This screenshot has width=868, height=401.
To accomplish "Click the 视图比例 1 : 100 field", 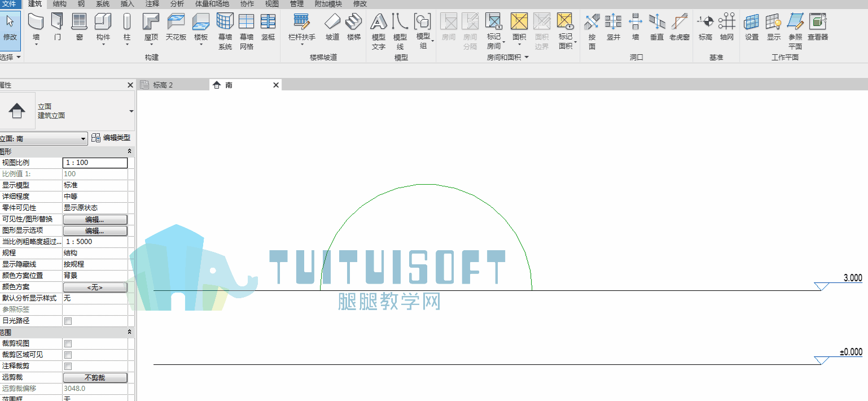I will pyautogui.click(x=95, y=163).
